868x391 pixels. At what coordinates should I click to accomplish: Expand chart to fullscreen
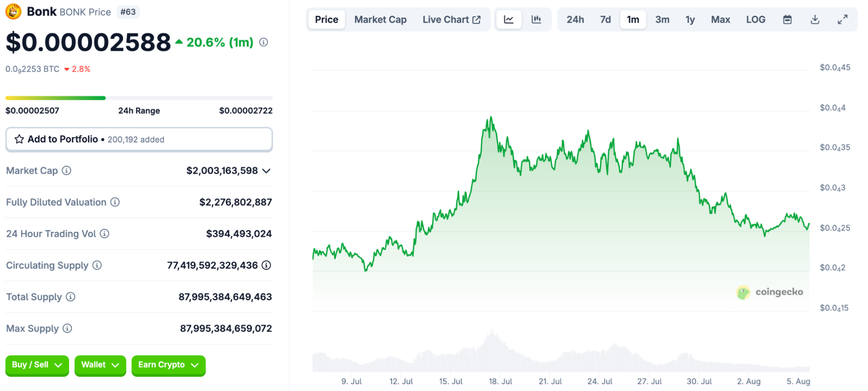click(x=842, y=19)
